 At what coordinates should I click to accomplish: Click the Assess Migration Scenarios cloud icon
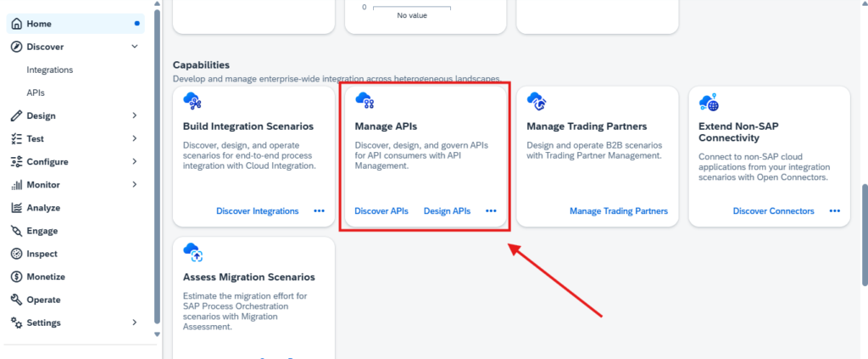(193, 252)
